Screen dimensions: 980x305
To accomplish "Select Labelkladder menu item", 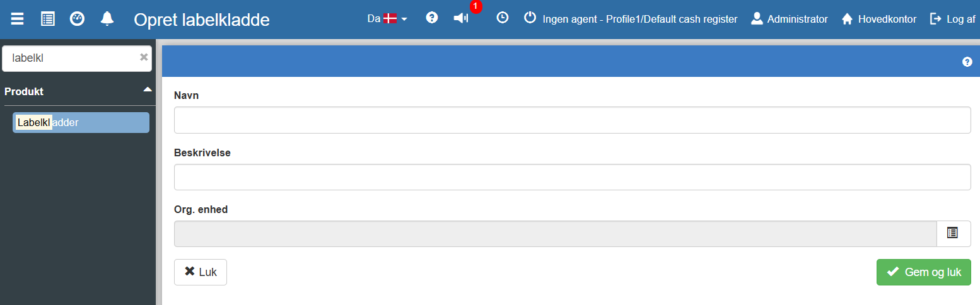I will pyautogui.click(x=81, y=123).
